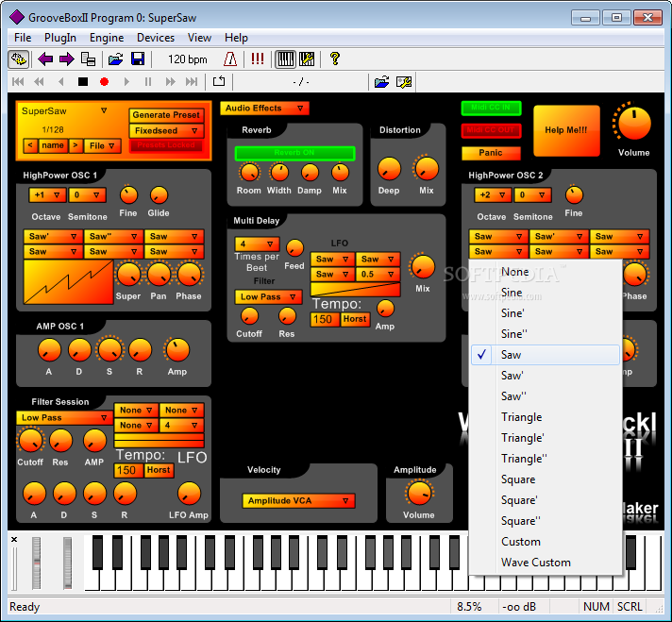Open keyboard mapping settings icon

pos(307,59)
